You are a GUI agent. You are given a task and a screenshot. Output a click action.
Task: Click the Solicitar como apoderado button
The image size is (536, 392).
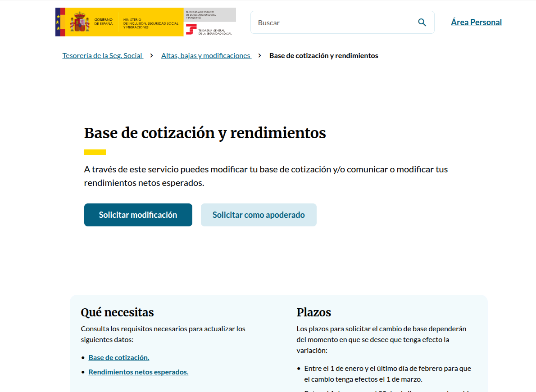[x=259, y=215]
